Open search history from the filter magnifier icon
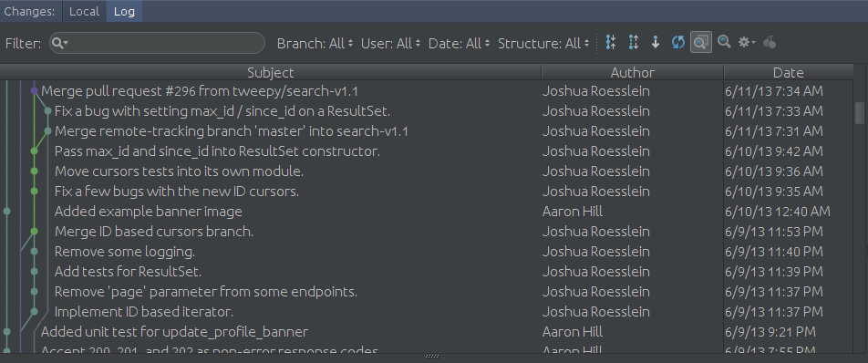 (x=60, y=43)
